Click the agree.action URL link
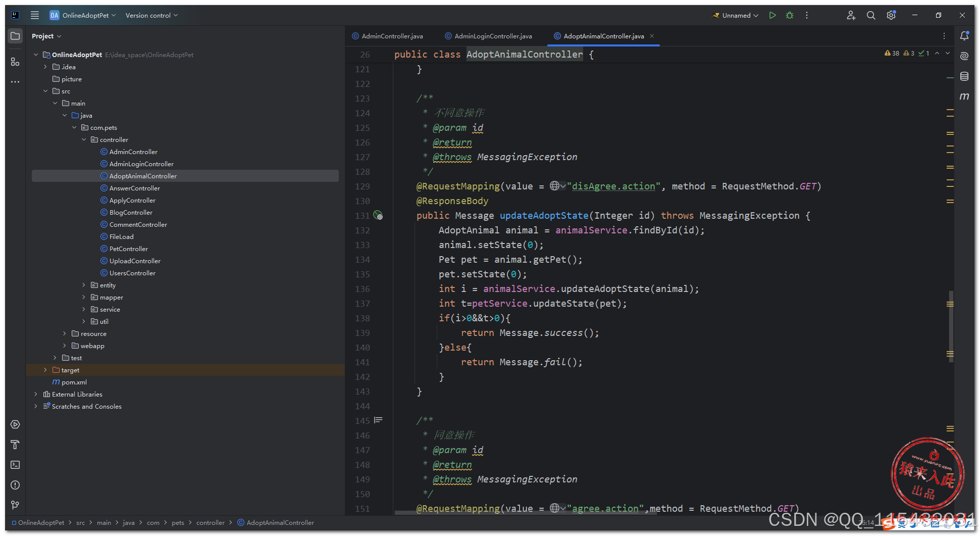This screenshot has width=980, height=536. [x=605, y=509]
